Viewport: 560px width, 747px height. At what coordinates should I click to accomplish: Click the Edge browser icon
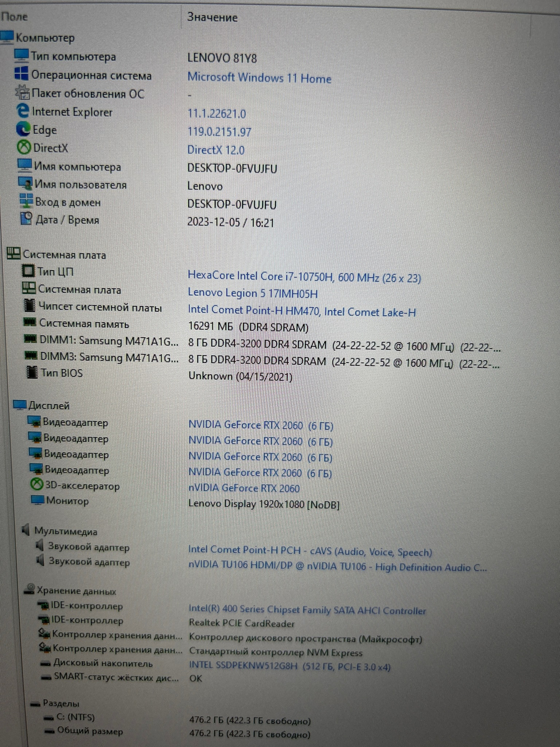(x=23, y=130)
